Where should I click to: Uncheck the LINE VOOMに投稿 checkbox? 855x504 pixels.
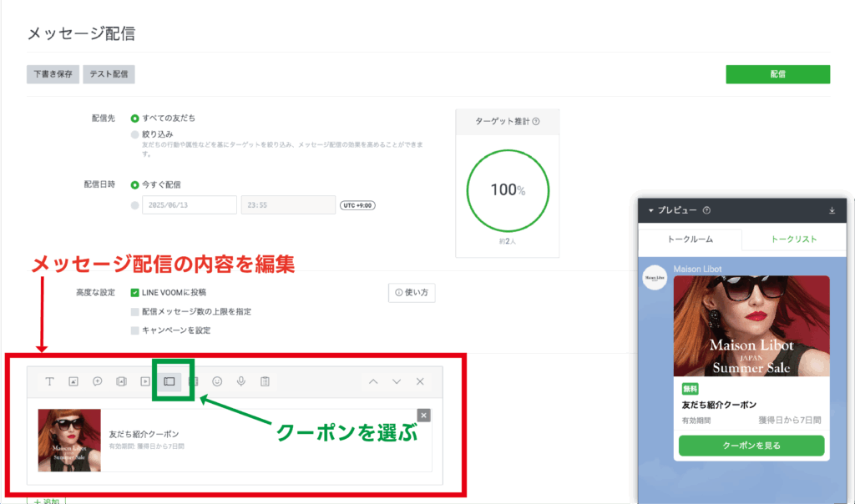tap(135, 293)
